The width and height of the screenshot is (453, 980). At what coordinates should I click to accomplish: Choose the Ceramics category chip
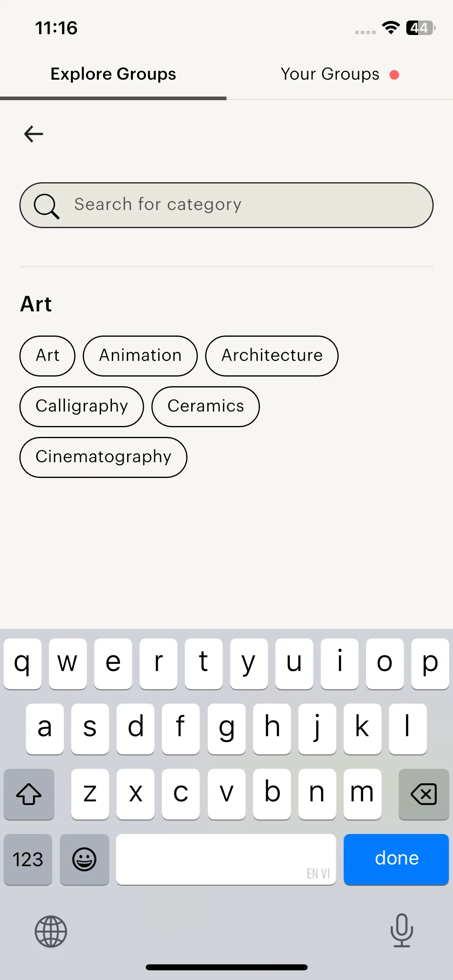tap(205, 406)
